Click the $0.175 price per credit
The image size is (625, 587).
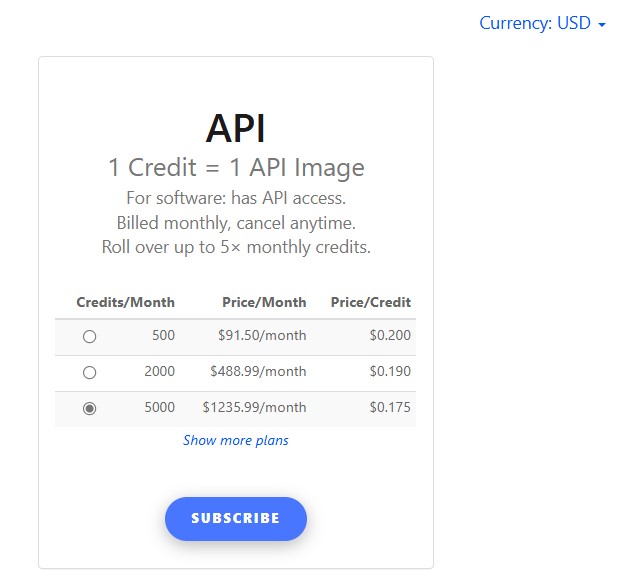point(390,408)
